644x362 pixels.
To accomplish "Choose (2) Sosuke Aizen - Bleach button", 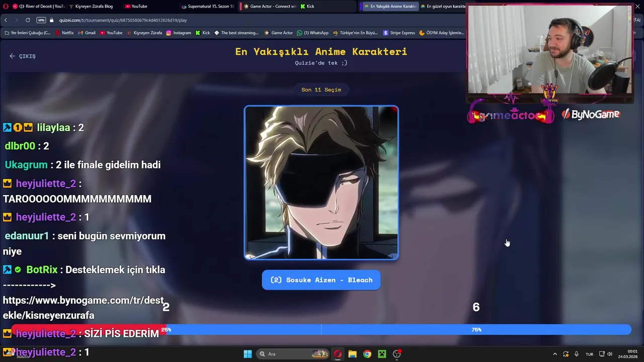I will [321, 280].
